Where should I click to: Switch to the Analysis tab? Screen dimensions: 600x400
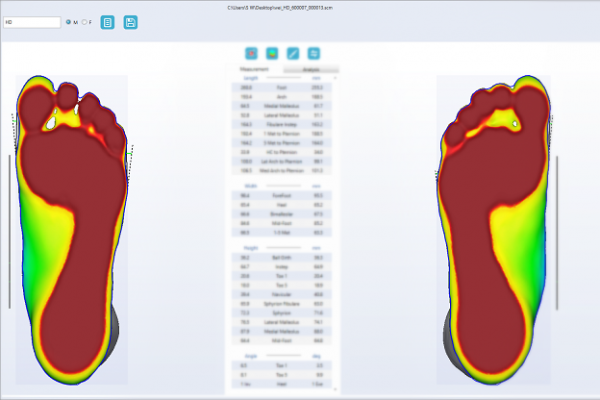(311, 70)
